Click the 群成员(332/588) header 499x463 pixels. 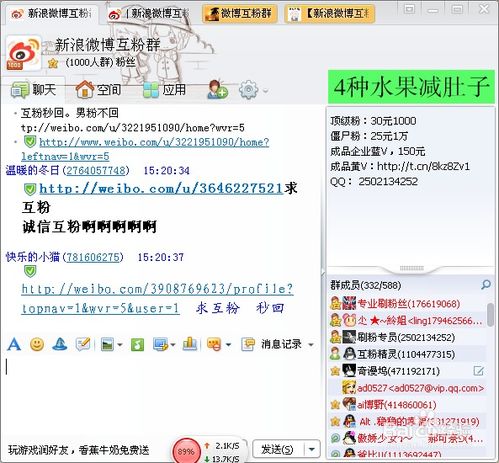tap(366, 285)
